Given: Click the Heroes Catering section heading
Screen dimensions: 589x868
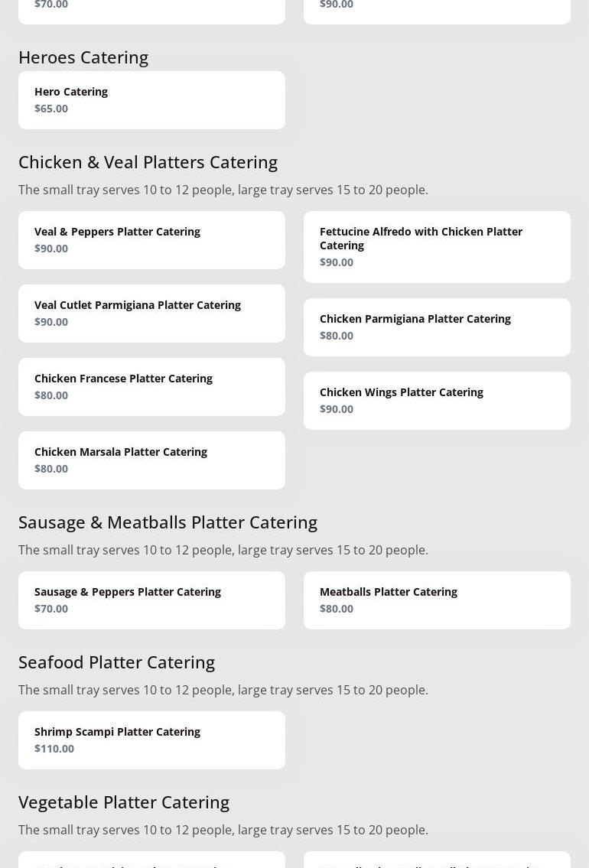Looking at the screenshot, I should [83, 57].
